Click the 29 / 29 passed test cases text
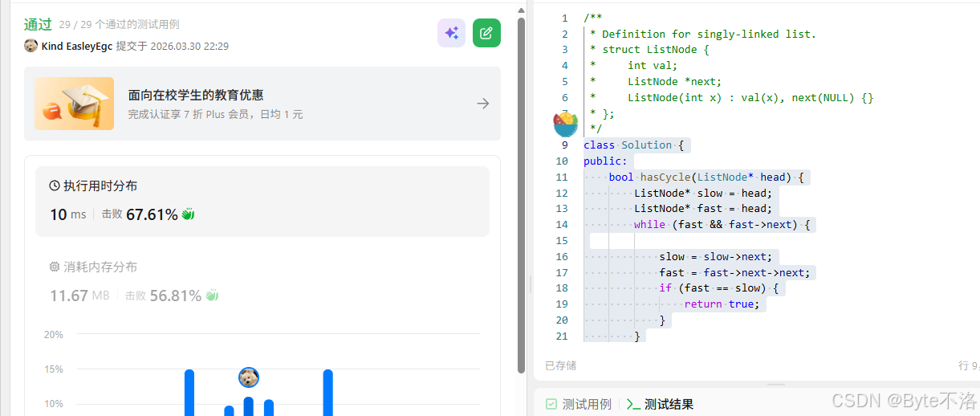Image resolution: width=980 pixels, height=416 pixels. tap(119, 25)
